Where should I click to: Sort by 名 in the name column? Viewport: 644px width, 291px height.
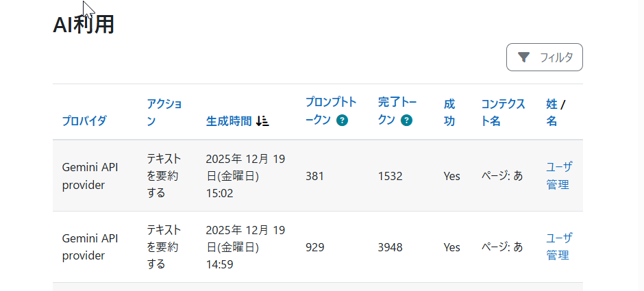tap(552, 121)
